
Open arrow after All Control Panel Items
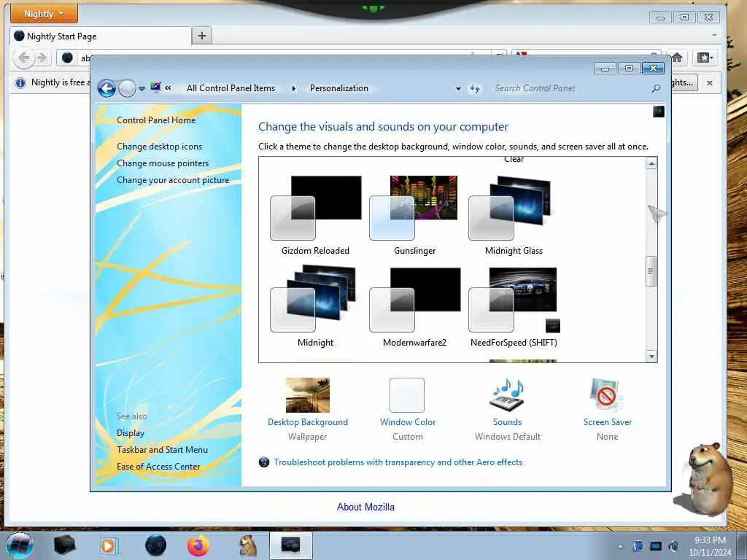[293, 88]
